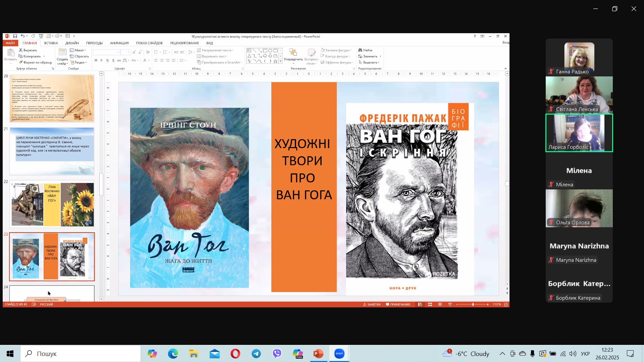Open the PowerPoint help question mark
The height and width of the screenshot is (362, 644).
pyautogui.click(x=475, y=36)
